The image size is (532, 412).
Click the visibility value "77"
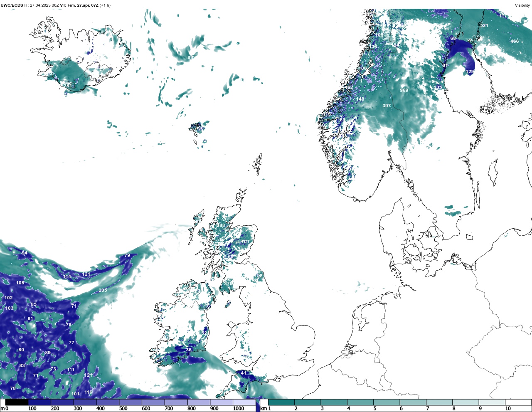(x=71, y=343)
